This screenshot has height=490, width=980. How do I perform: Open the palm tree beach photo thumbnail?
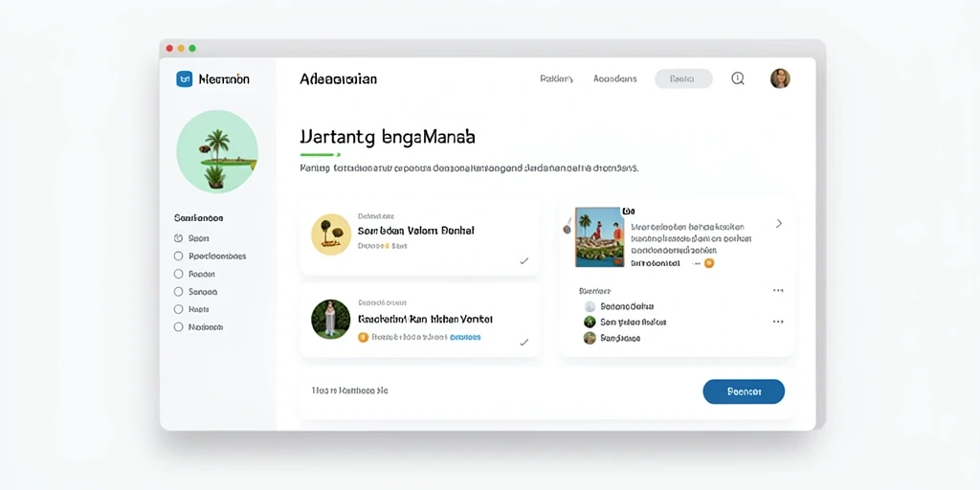pos(599,237)
